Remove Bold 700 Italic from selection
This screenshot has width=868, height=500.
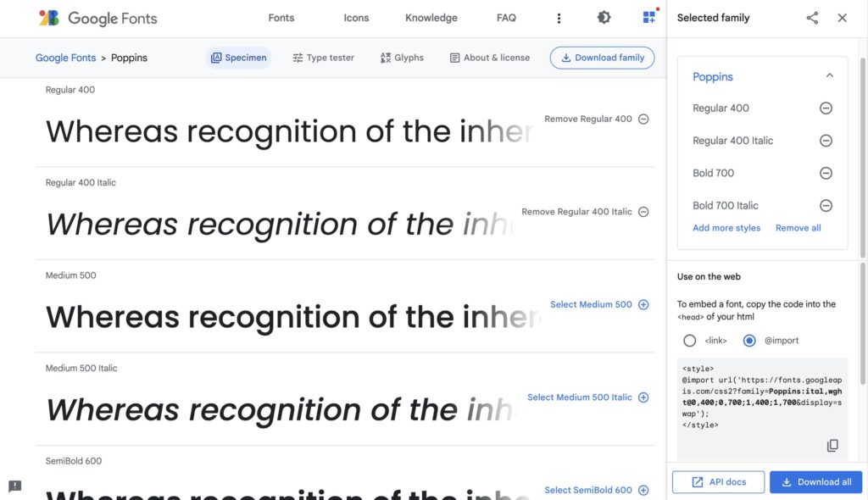click(826, 205)
